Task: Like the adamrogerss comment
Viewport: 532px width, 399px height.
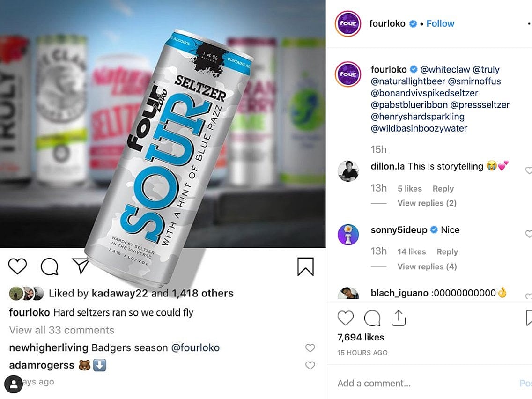Action: (310, 365)
